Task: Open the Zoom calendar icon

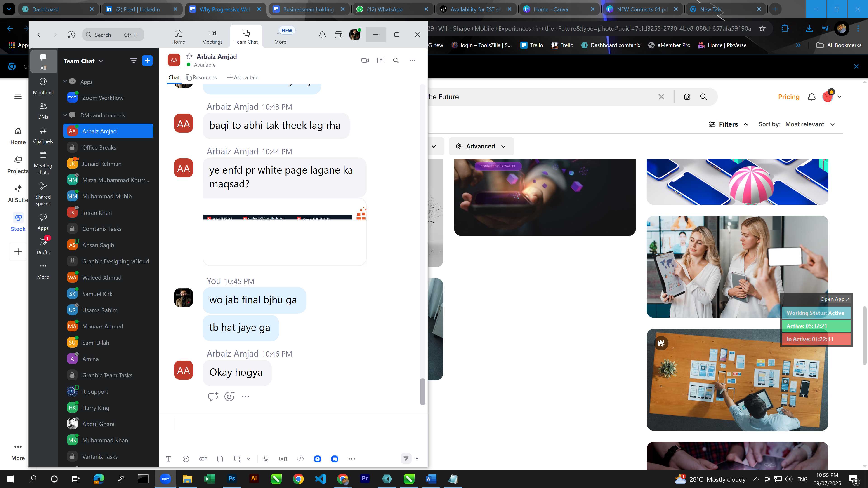Action: click(339, 34)
